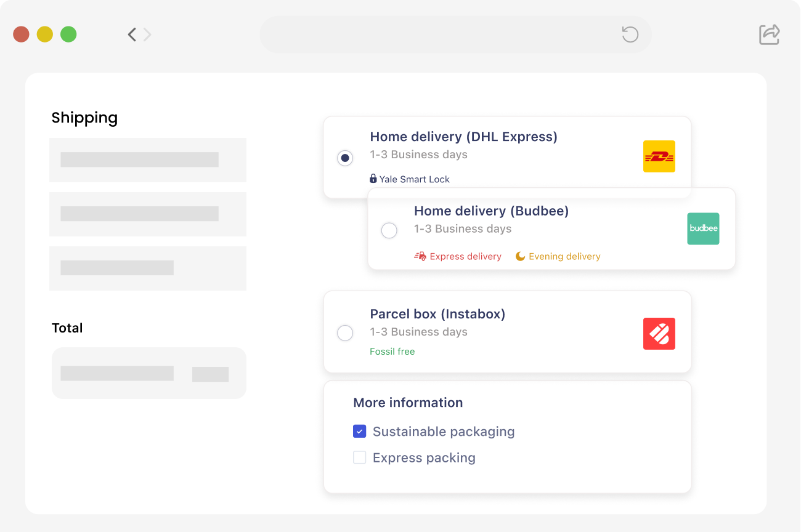This screenshot has width=801, height=532.
Task: Go forward with the browser forward arrow
Action: pyautogui.click(x=147, y=34)
